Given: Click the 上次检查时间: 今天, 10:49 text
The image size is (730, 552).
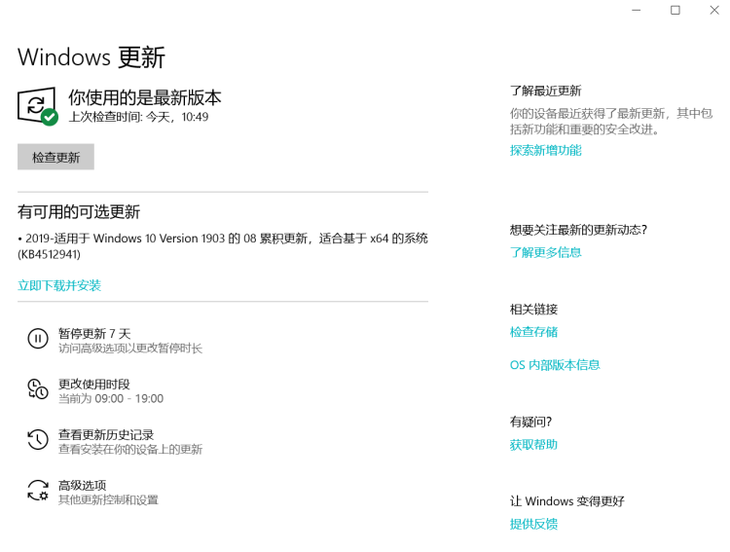Looking at the screenshot, I should pos(138,117).
